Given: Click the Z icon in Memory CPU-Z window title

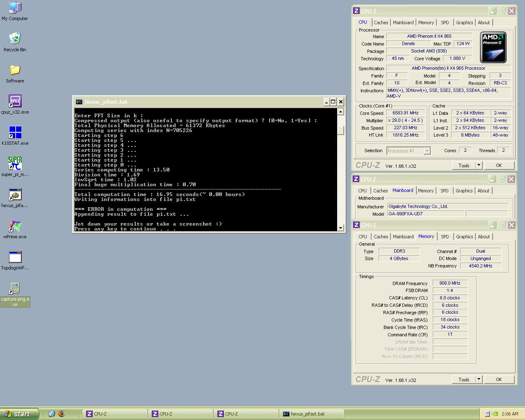Looking at the screenshot, I should point(356,225).
